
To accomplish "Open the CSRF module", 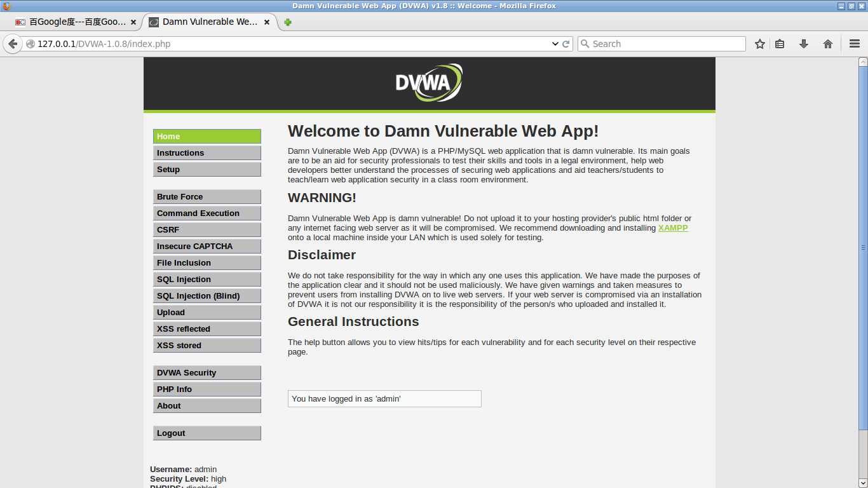I will pos(207,230).
